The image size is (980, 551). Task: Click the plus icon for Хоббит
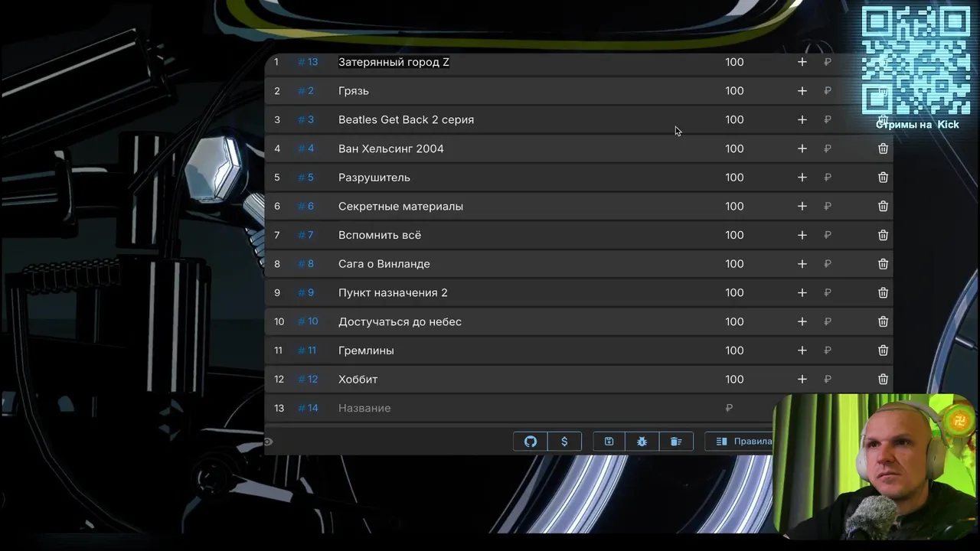click(802, 379)
